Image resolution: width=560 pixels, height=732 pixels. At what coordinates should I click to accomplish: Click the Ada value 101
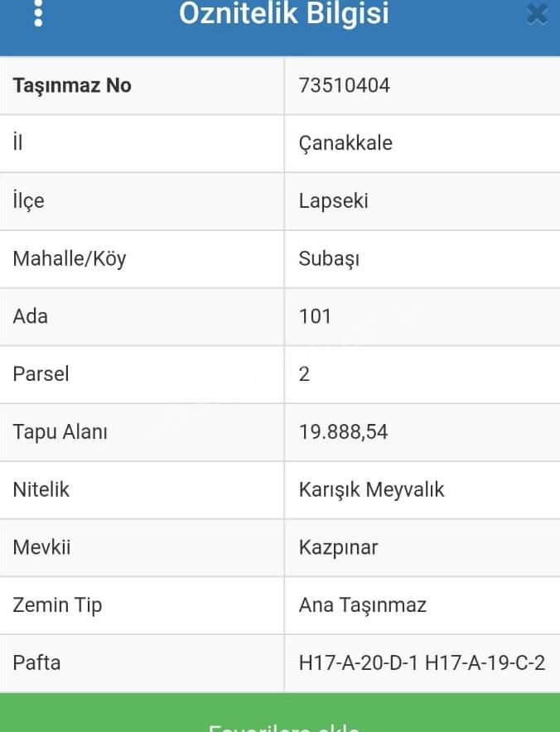pyautogui.click(x=316, y=316)
